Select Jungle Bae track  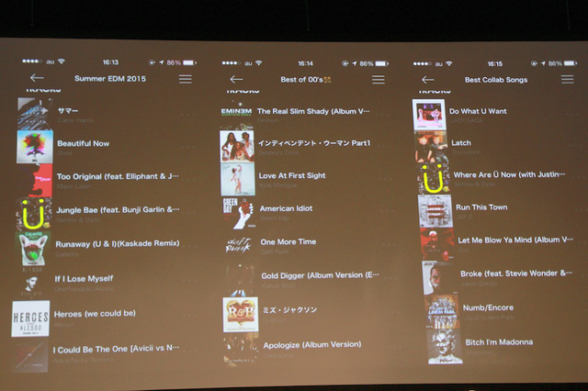pos(118,210)
